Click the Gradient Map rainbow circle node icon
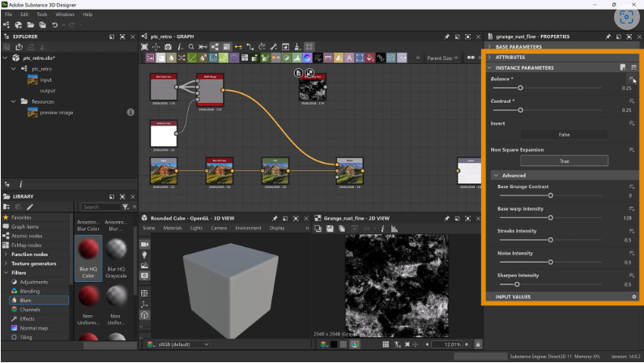 (307, 58)
